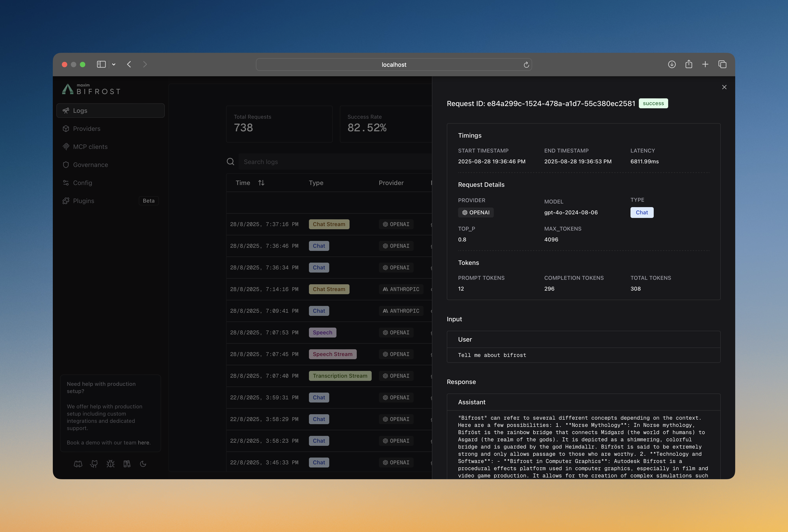Click the OpenAI provider icon under Request Details
The width and height of the screenshot is (788, 532).
point(465,213)
